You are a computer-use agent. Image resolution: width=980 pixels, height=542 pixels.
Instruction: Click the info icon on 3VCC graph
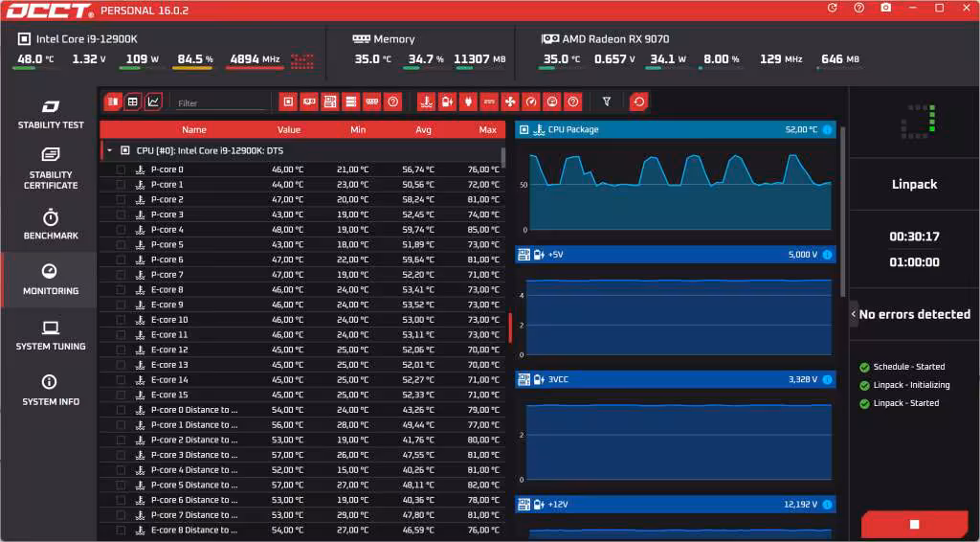(x=827, y=379)
